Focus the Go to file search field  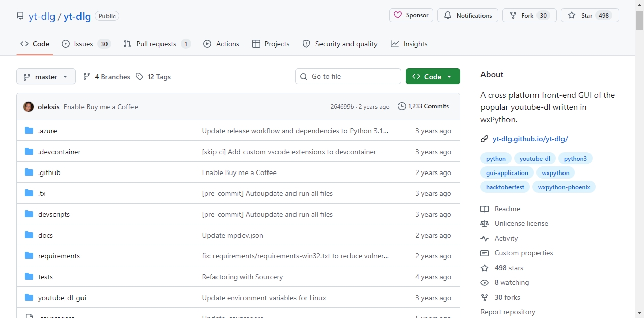point(348,76)
